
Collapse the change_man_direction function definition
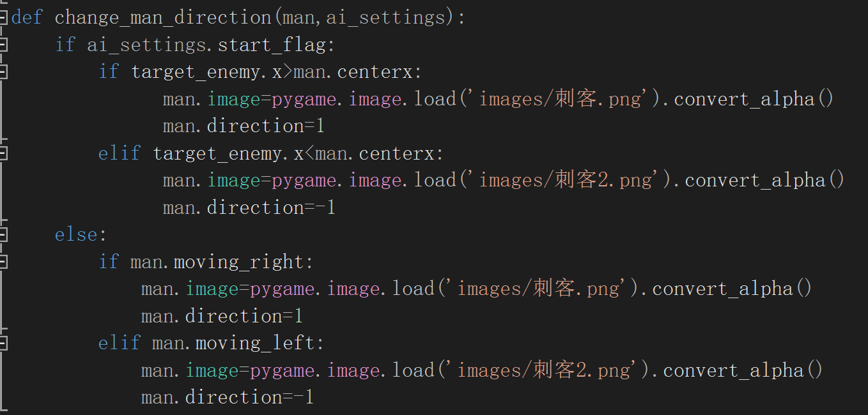[3, 18]
